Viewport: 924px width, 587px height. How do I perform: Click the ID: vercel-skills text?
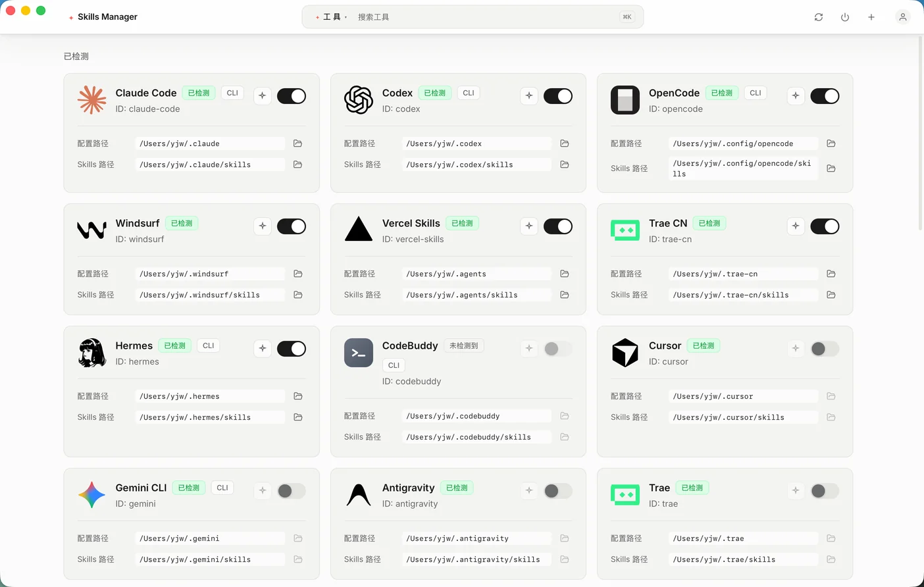point(413,240)
